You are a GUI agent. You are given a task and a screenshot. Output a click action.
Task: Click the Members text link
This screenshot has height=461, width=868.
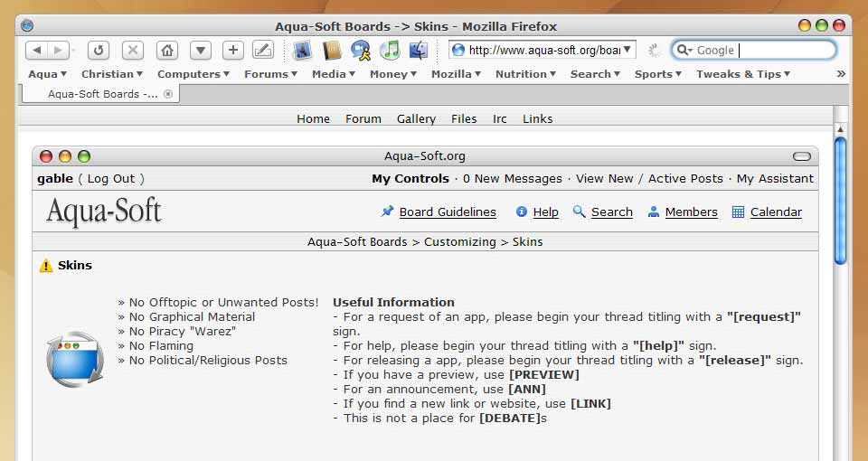pos(692,212)
